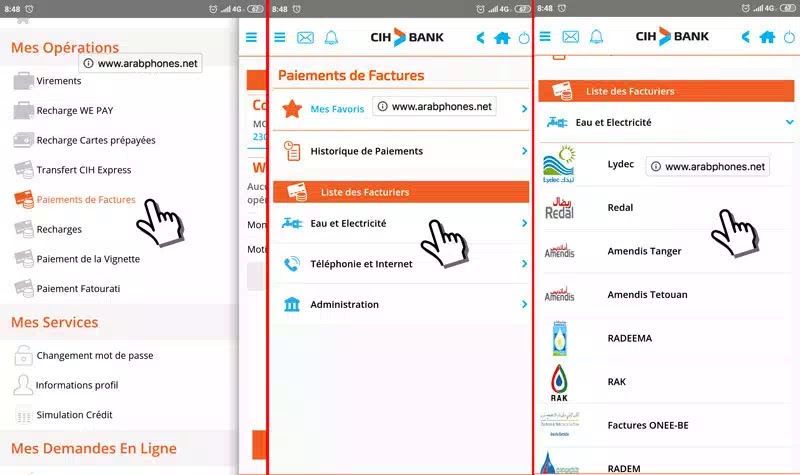Tap home icon in right screen
Viewport: 800px width, 475px height.
click(x=767, y=37)
